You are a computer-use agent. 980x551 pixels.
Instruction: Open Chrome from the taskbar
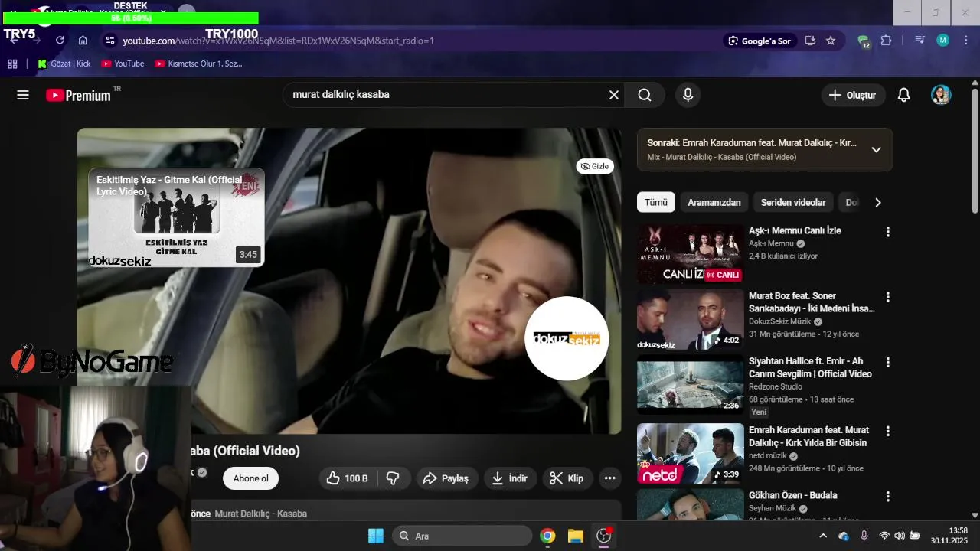coord(547,536)
